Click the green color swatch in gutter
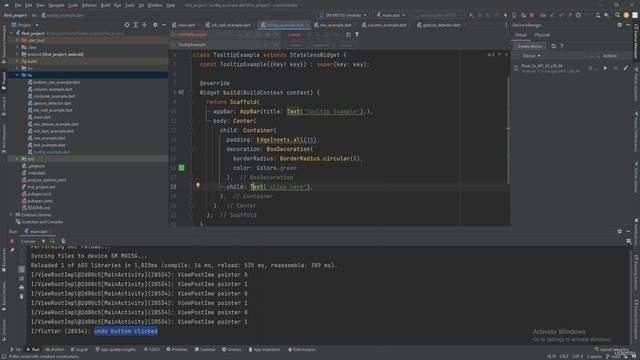Screen dimensions: 640x360 click(181, 168)
